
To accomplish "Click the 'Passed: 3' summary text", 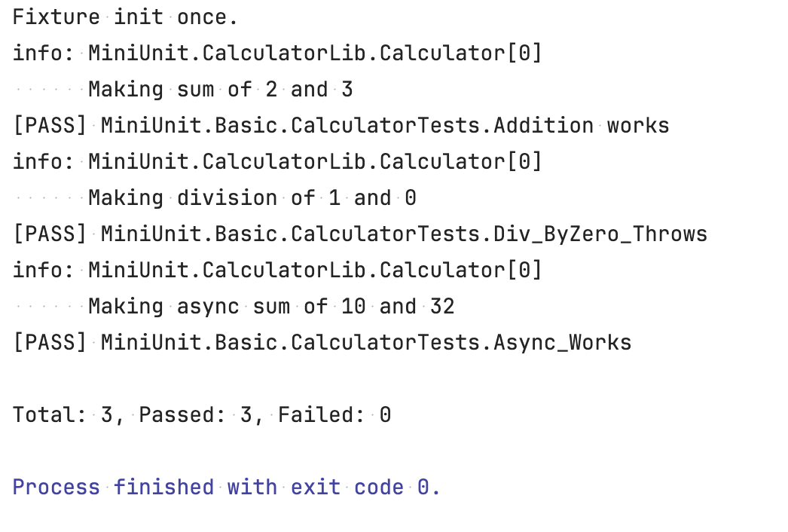I will (x=195, y=415).
